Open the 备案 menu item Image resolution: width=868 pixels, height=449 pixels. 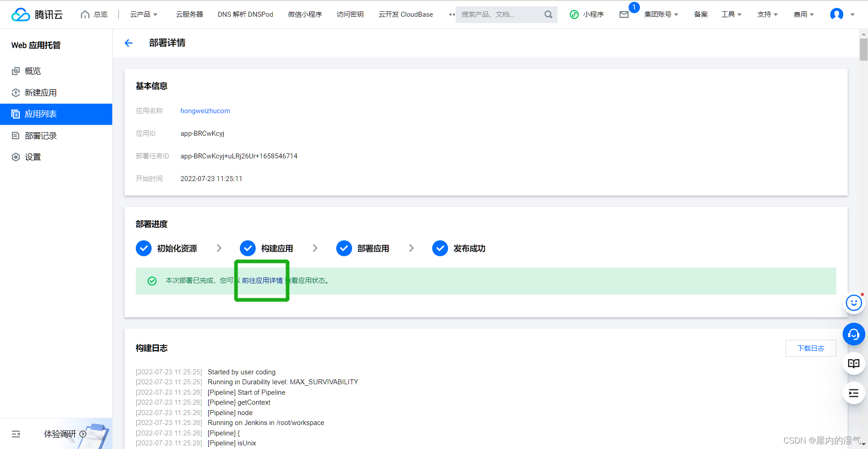click(701, 14)
